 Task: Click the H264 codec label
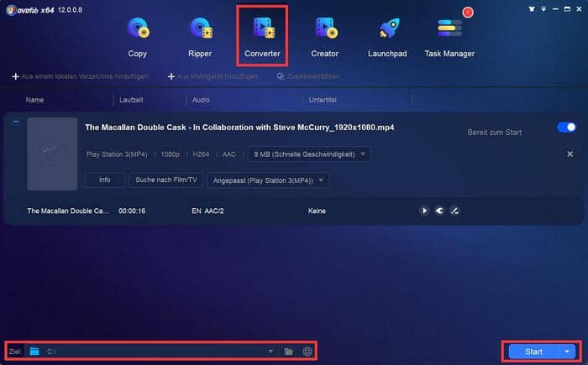tap(201, 154)
